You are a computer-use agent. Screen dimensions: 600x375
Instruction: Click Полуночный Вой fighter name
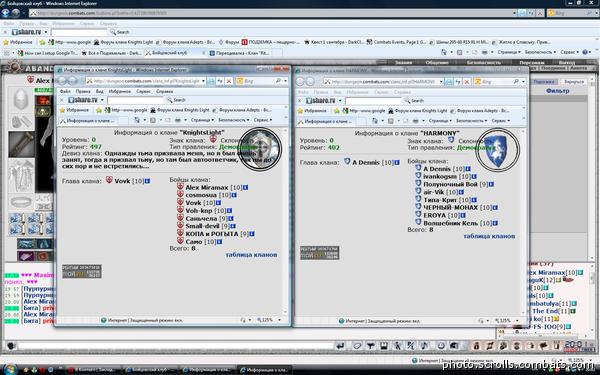pyautogui.click(x=450, y=184)
